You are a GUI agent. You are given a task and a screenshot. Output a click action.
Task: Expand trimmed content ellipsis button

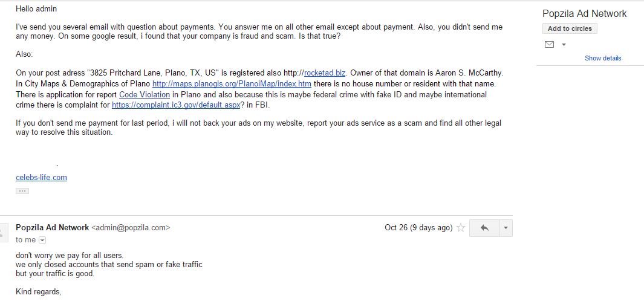(22, 191)
